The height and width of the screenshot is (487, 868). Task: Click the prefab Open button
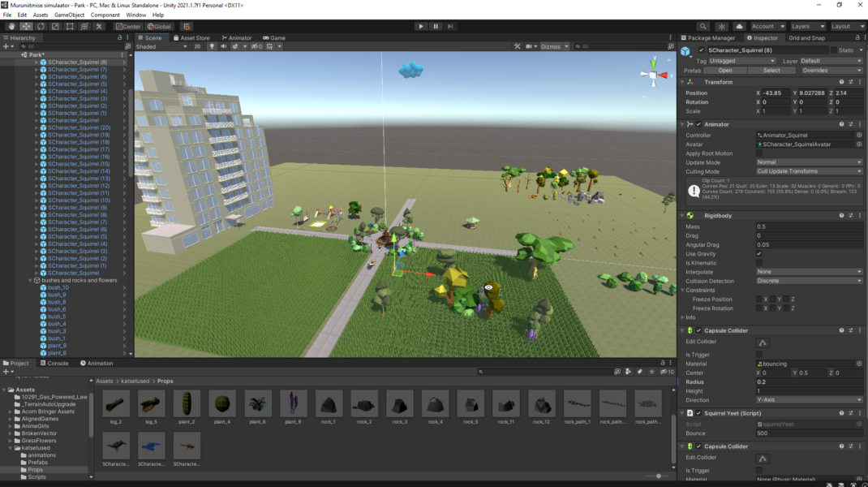725,71
